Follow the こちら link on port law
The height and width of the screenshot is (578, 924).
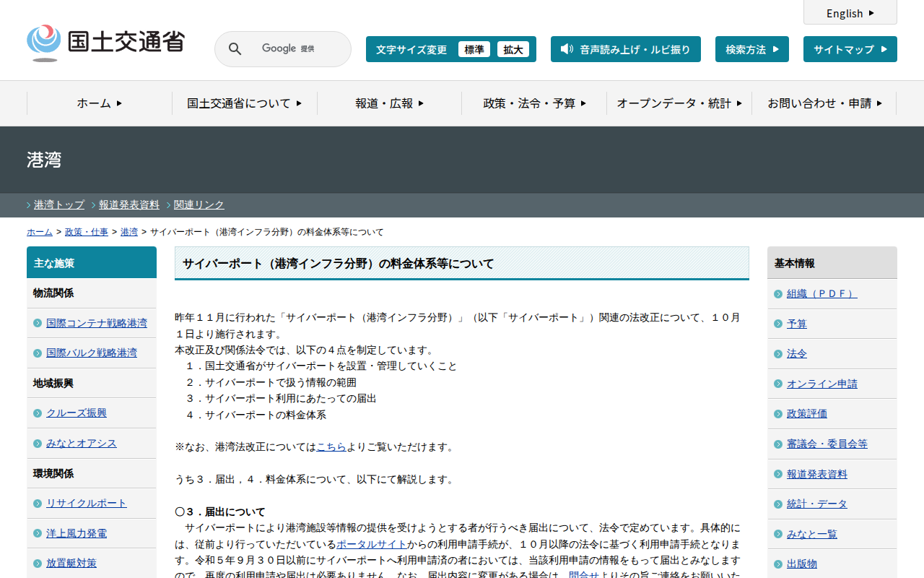pyautogui.click(x=331, y=447)
